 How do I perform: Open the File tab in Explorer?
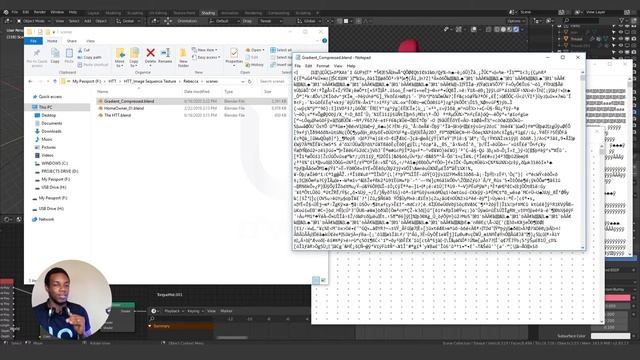(33, 41)
